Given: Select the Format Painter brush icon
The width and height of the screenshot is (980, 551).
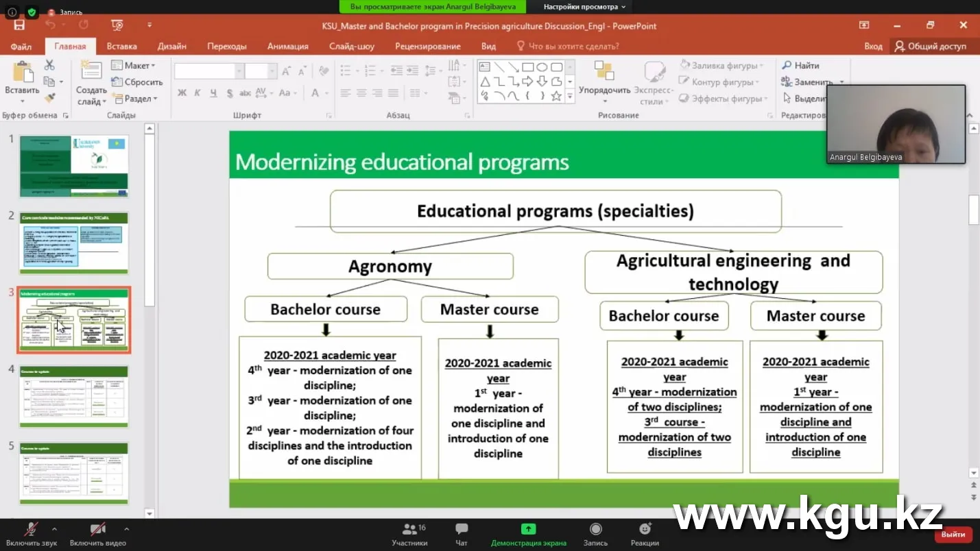Looking at the screenshot, I should (49, 98).
